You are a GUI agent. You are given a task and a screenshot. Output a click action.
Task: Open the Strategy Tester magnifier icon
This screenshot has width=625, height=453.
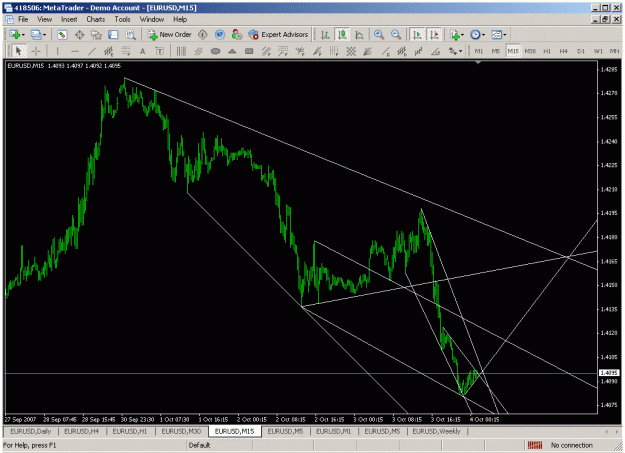pyautogui.click(x=130, y=35)
